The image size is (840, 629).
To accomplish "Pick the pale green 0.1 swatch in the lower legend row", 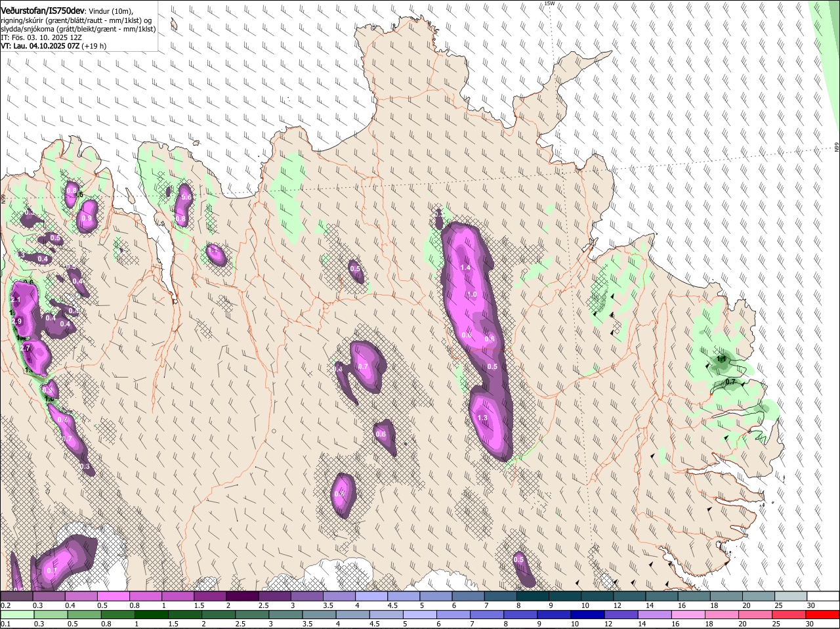I will pos(17,615).
